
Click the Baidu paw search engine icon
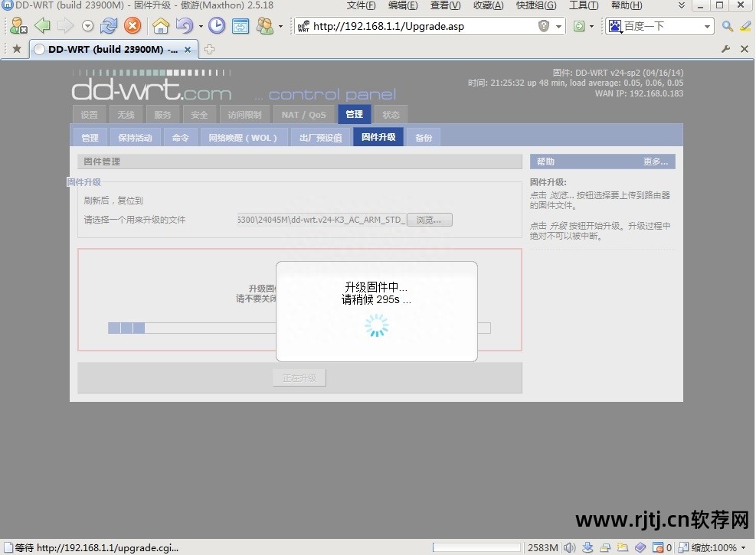pyautogui.click(x=615, y=26)
